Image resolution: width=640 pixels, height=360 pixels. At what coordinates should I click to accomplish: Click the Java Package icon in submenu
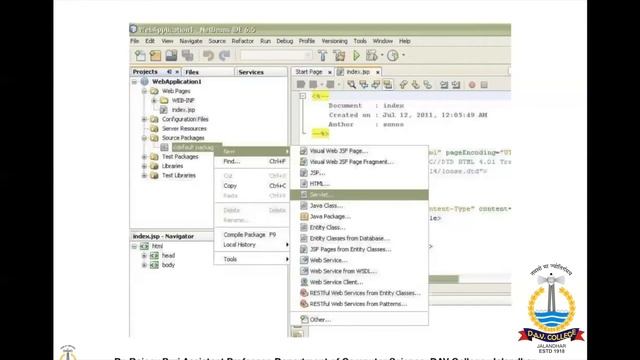coord(304,216)
